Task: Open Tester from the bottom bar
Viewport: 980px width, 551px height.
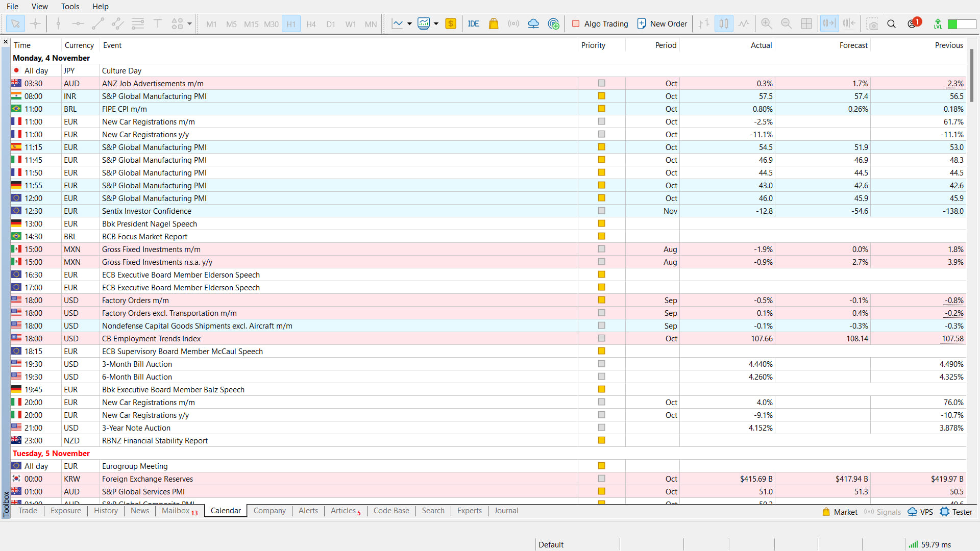Action: (957, 512)
